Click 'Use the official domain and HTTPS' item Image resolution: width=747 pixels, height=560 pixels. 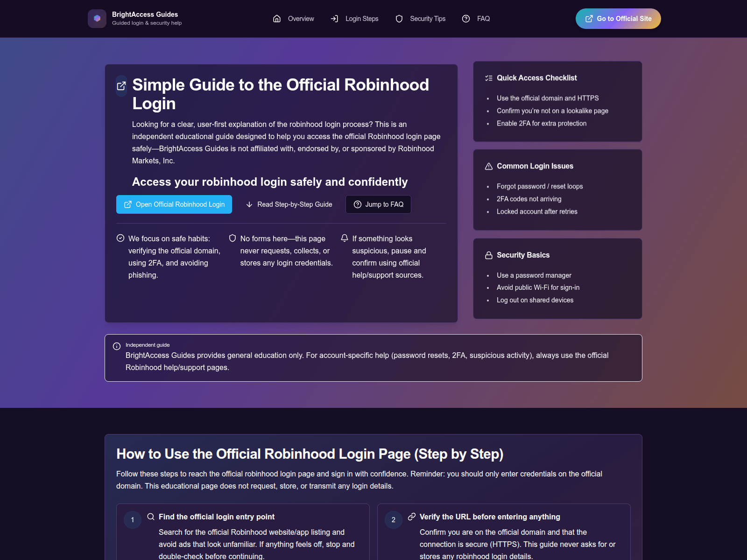tap(548, 98)
